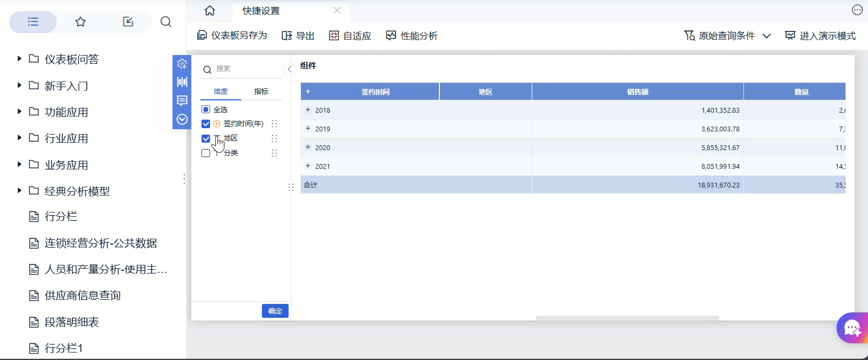Open the 行分栏 report
The height and width of the screenshot is (360, 868).
[53, 216]
